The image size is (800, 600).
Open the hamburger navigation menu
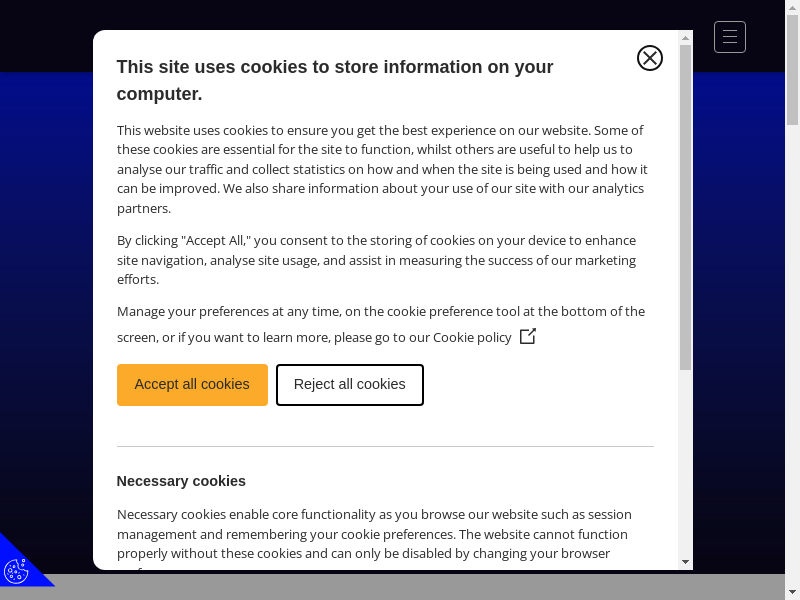click(x=730, y=37)
